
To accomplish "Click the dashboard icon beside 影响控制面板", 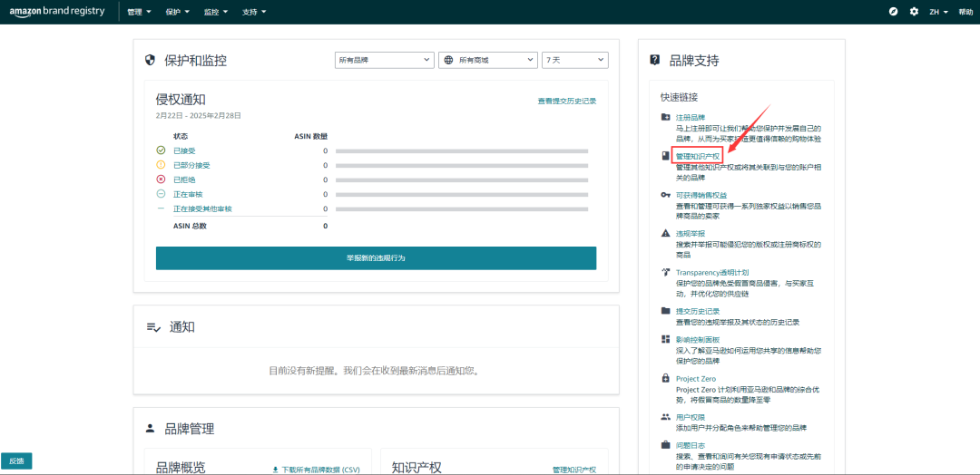I will (x=666, y=340).
